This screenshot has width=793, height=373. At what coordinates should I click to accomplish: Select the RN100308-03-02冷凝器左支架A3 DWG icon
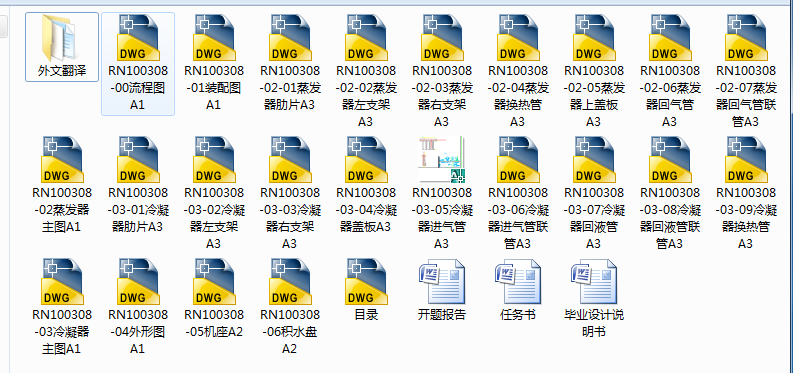tap(214, 160)
